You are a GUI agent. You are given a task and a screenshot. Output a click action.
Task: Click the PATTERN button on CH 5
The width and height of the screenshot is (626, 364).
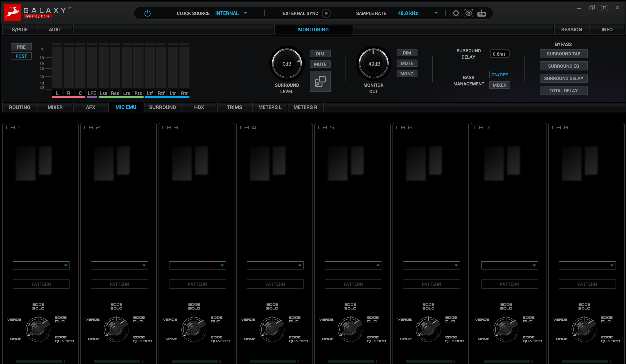[x=353, y=284]
